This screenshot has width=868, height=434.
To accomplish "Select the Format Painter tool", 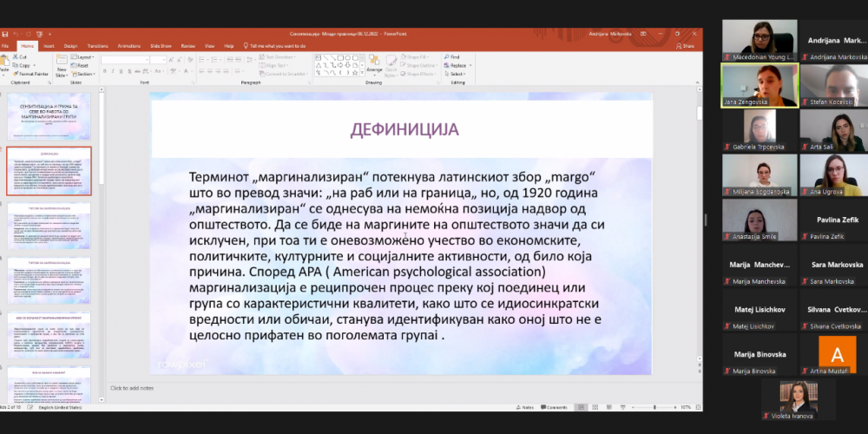I will pyautogui.click(x=32, y=74).
